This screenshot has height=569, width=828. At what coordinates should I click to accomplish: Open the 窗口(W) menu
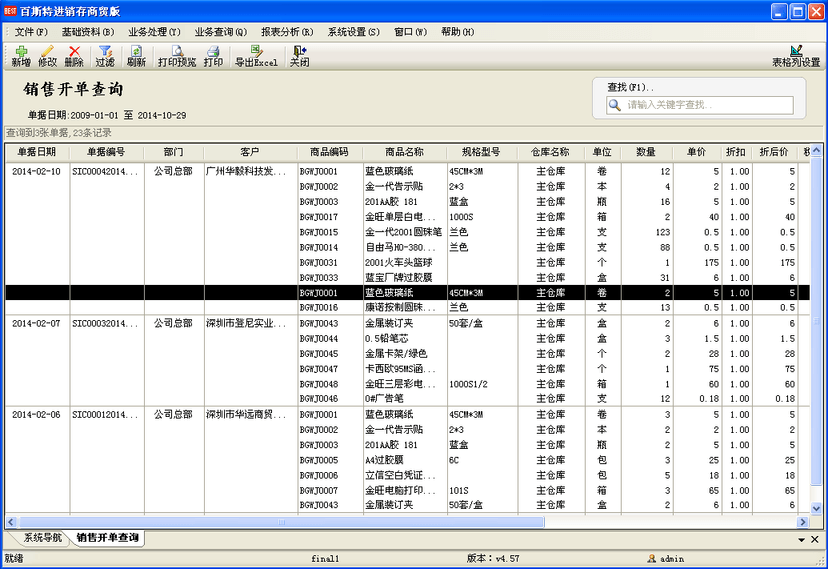[x=411, y=32]
